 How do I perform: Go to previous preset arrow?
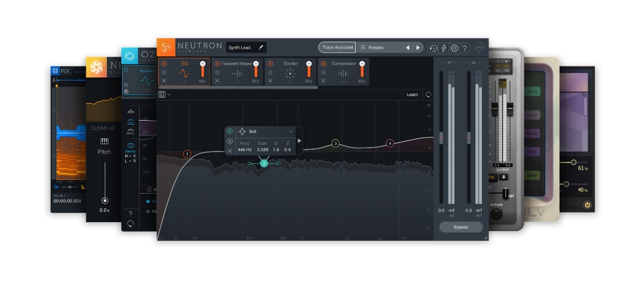point(408,48)
